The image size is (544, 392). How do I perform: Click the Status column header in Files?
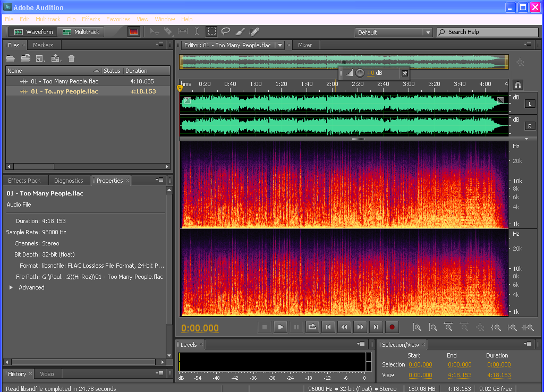click(x=112, y=71)
